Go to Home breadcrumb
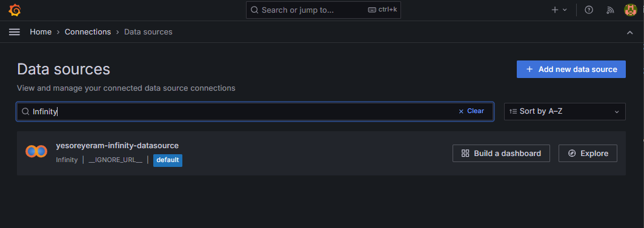 click(x=41, y=32)
